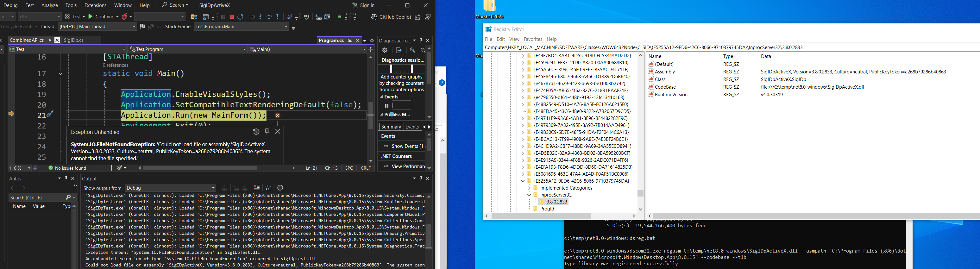The image size is (980, 269).
Task: Click the Send Feedback person icon
Action: tap(428, 17)
